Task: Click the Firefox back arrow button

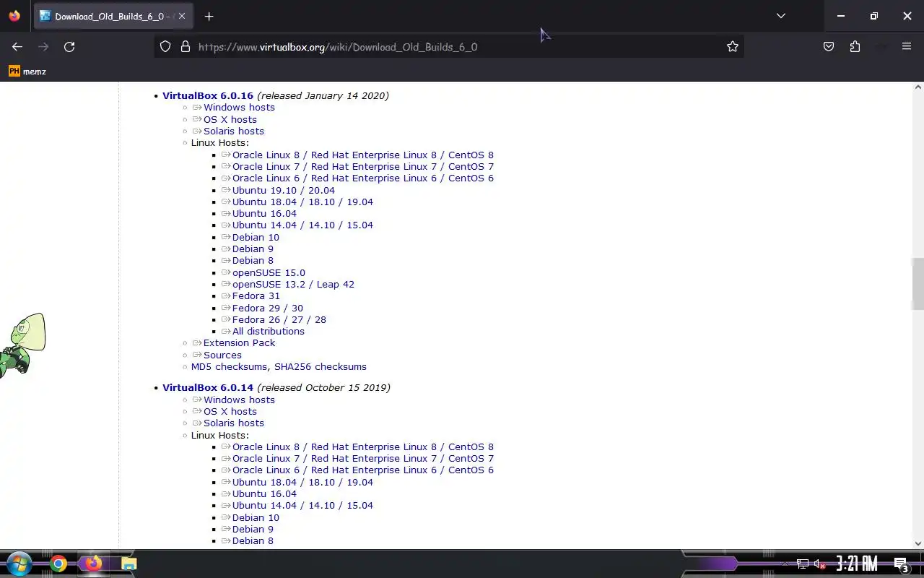Action: (x=17, y=47)
